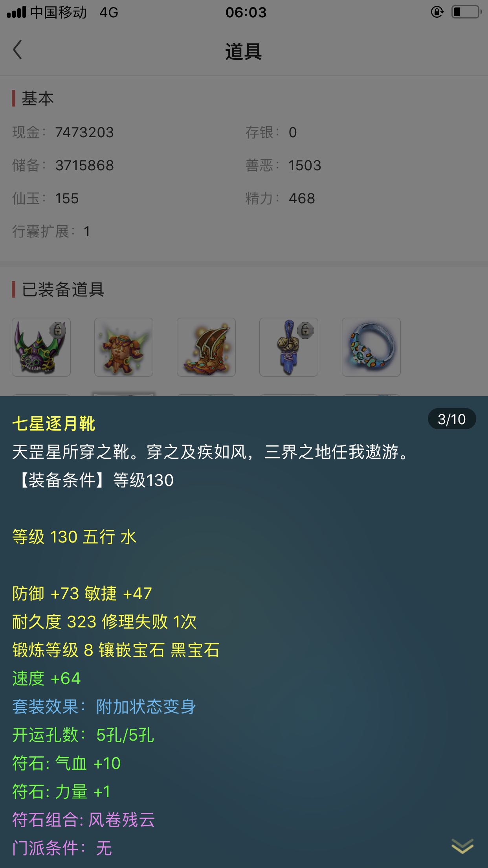Viewport: 488px width, 868px height.
Task: Tap lock badge on helmet item
Action: pos(58,330)
